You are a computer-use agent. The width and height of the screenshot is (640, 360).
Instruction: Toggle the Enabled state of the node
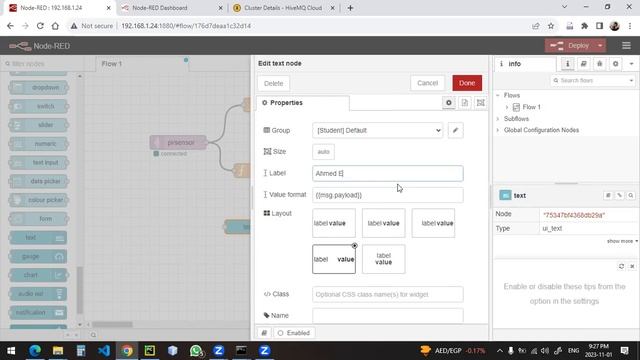click(294, 333)
